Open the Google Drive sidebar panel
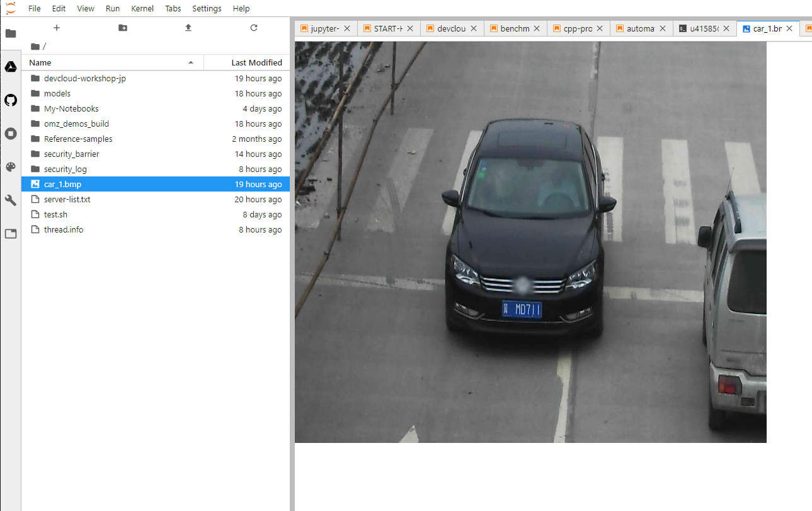The image size is (812, 511). tap(10, 66)
